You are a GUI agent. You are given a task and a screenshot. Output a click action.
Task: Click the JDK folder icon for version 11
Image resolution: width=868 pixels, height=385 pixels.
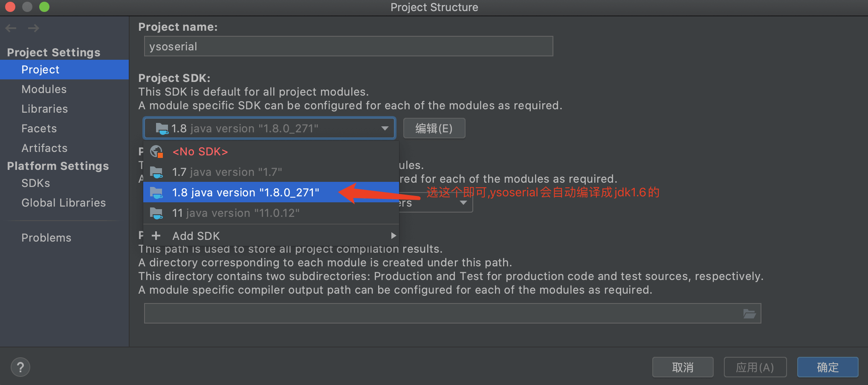coord(156,213)
